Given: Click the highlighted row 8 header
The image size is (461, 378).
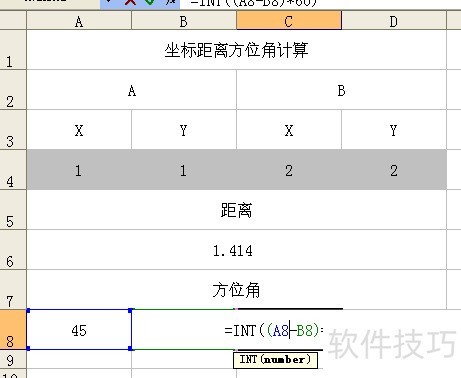Looking at the screenshot, I should pyautogui.click(x=13, y=329).
